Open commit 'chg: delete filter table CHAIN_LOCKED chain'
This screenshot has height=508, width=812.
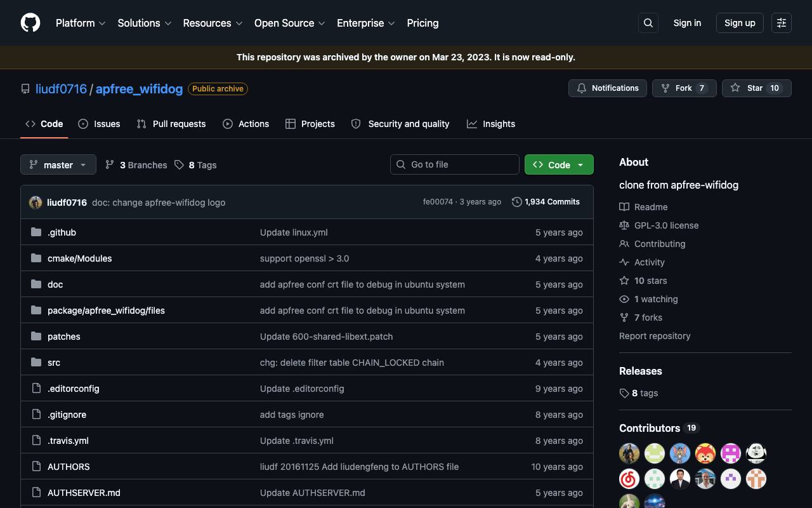352,363
